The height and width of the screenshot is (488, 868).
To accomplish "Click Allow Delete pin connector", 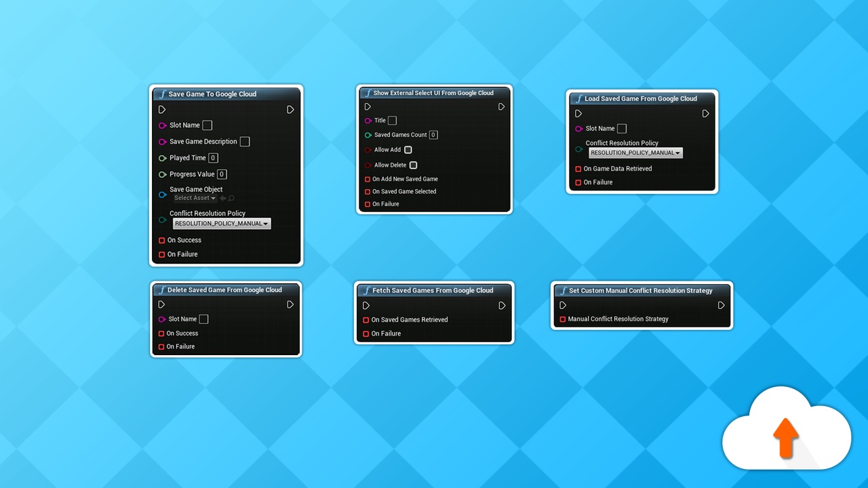I will [x=368, y=165].
